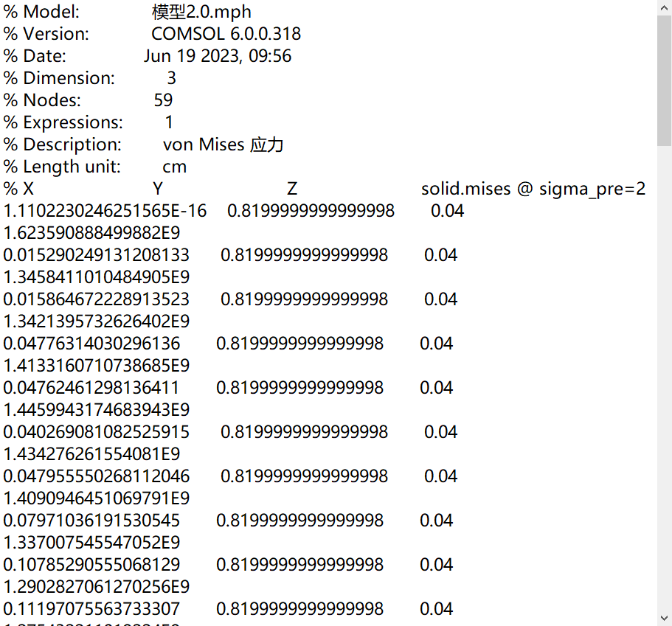Click the value 1.1102230246251565E-16
The width and height of the screenshot is (672, 626).
tap(105, 211)
